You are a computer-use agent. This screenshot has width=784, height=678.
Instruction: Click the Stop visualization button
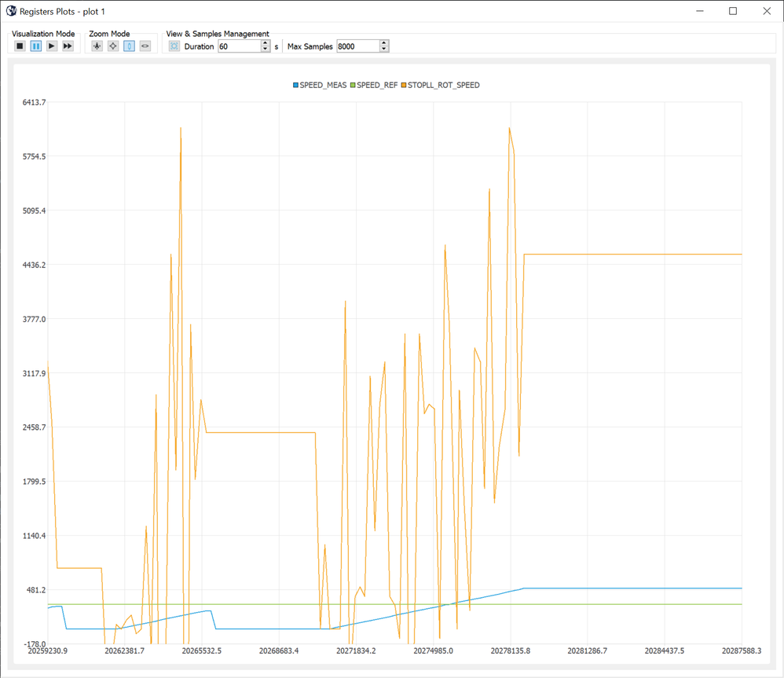(x=20, y=46)
